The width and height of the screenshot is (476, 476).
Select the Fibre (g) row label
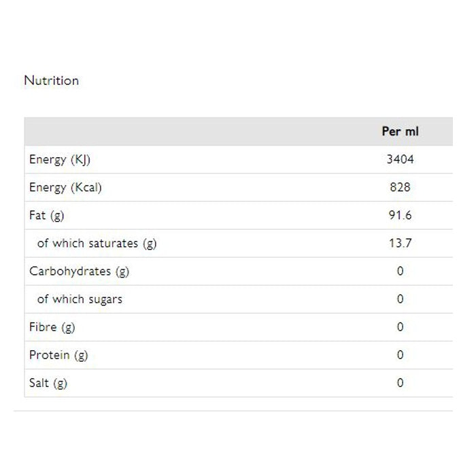coord(52,327)
